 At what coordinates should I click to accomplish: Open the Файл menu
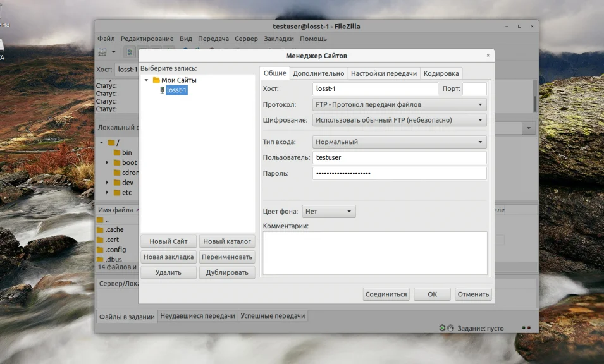[x=106, y=39]
